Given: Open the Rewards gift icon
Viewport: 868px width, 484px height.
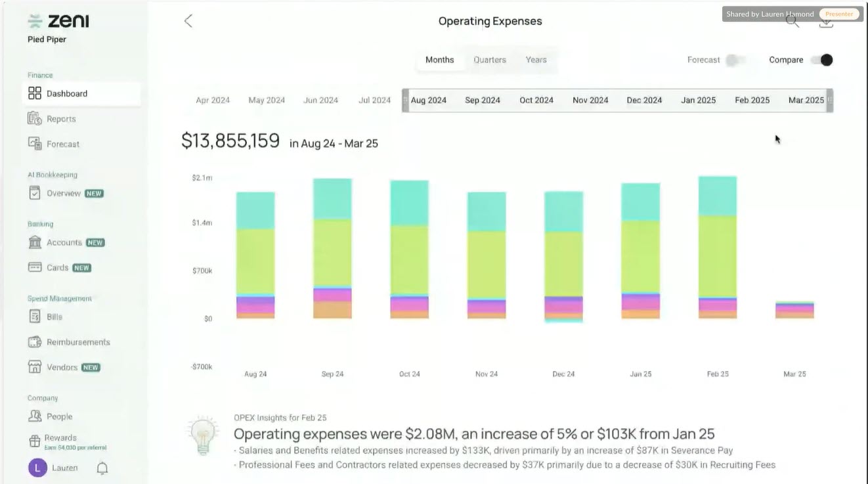Looking at the screenshot, I should tap(35, 441).
